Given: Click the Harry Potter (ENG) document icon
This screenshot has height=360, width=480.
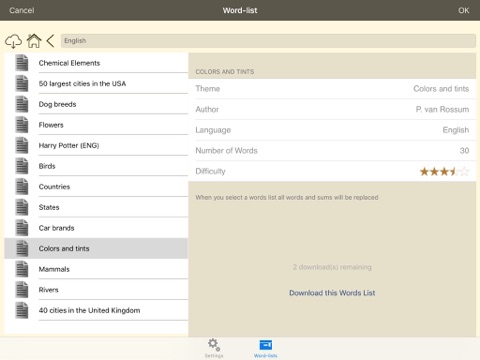Looking at the screenshot, I should click(x=22, y=145).
